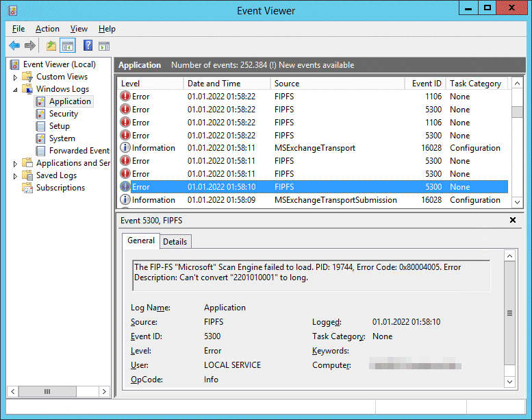Select the Security log tree item
The height and width of the screenshot is (420, 532).
64,114
